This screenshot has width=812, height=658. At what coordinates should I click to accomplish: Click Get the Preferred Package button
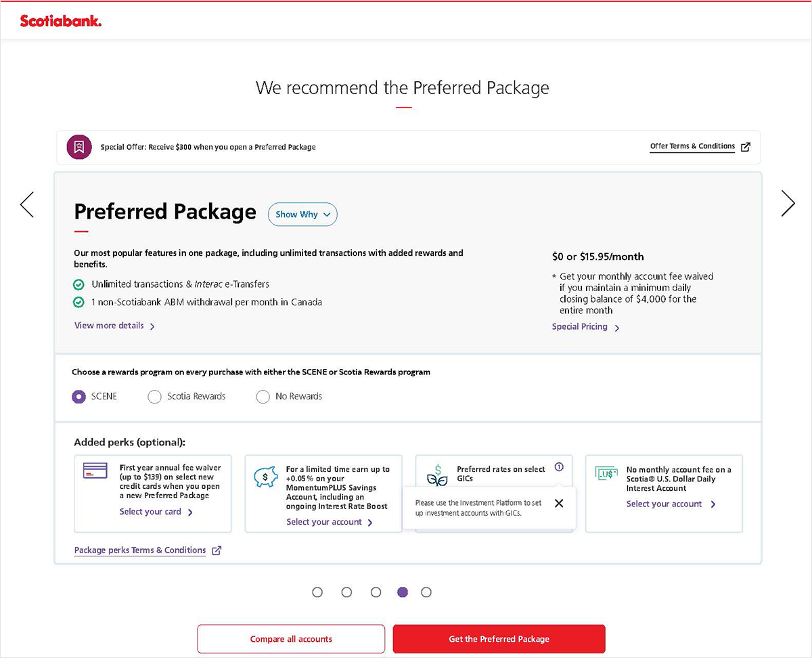499,639
